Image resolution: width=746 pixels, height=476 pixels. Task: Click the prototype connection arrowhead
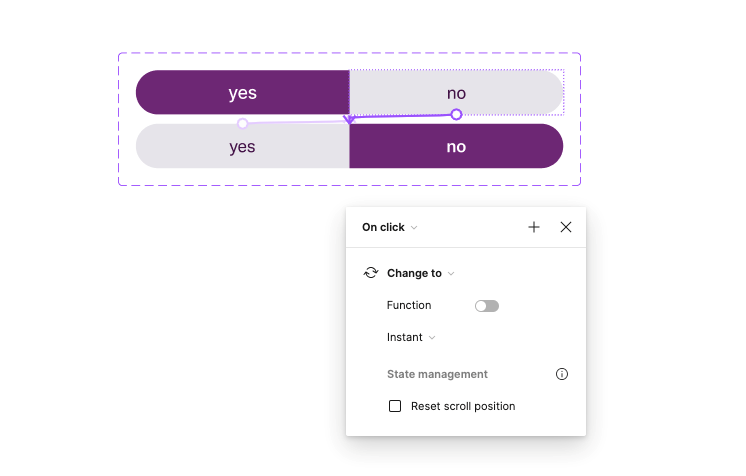349,120
